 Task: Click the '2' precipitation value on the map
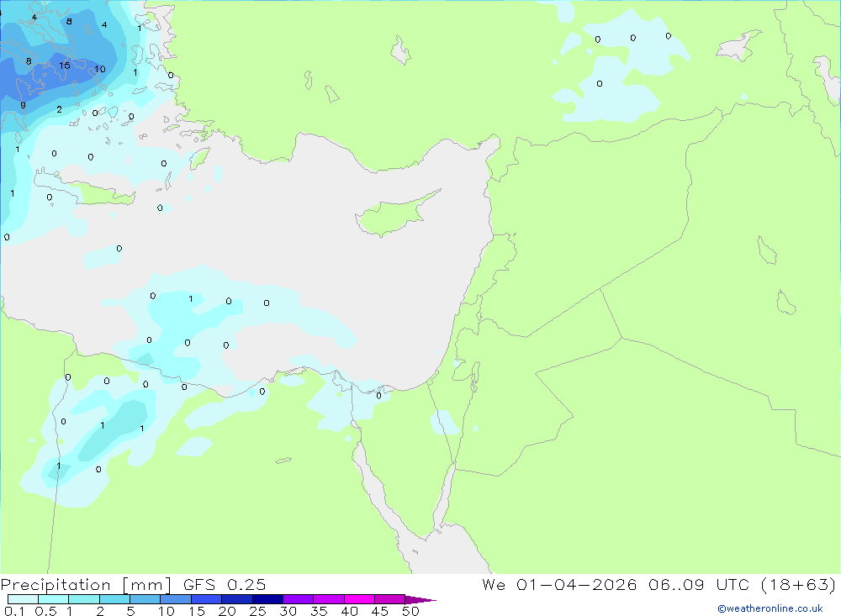pyautogui.click(x=59, y=109)
